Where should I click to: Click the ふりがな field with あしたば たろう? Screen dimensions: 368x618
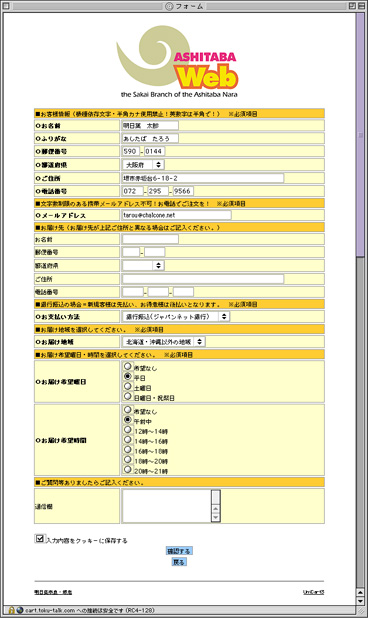(150, 138)
